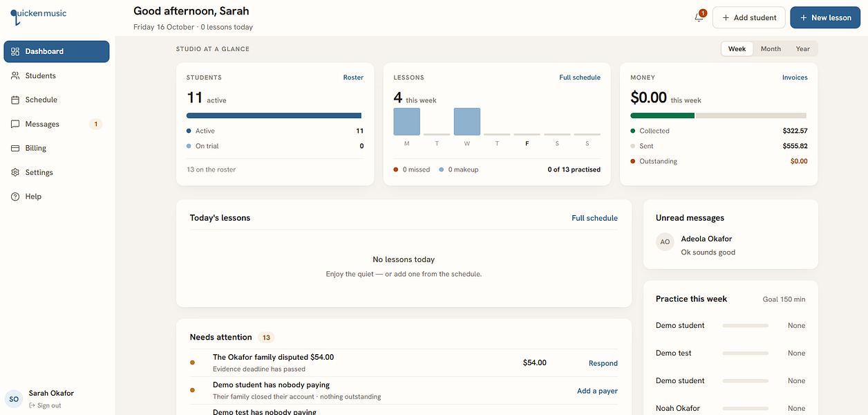Switch the glance view to Month
Viewport: 868px width, 415px height.
[771, 49]
